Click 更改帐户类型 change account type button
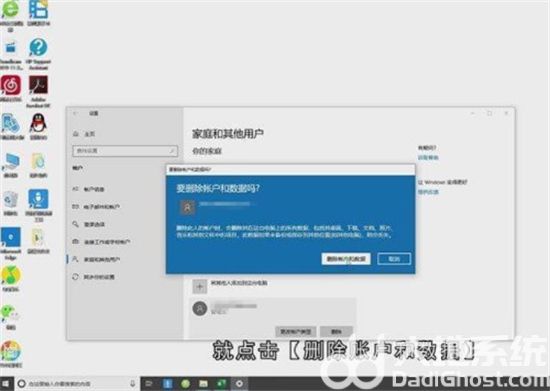The width and height of the screenshot is (550, 391). [x=296, y=331]
